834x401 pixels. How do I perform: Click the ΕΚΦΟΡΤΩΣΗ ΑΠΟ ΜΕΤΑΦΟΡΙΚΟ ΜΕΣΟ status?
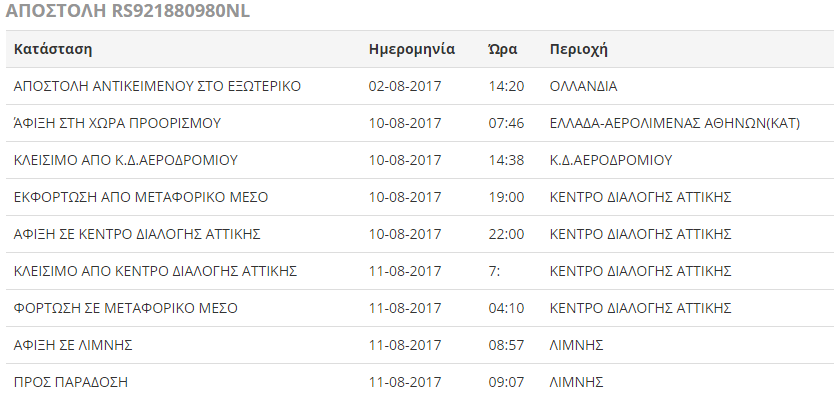tap(141, 197)
